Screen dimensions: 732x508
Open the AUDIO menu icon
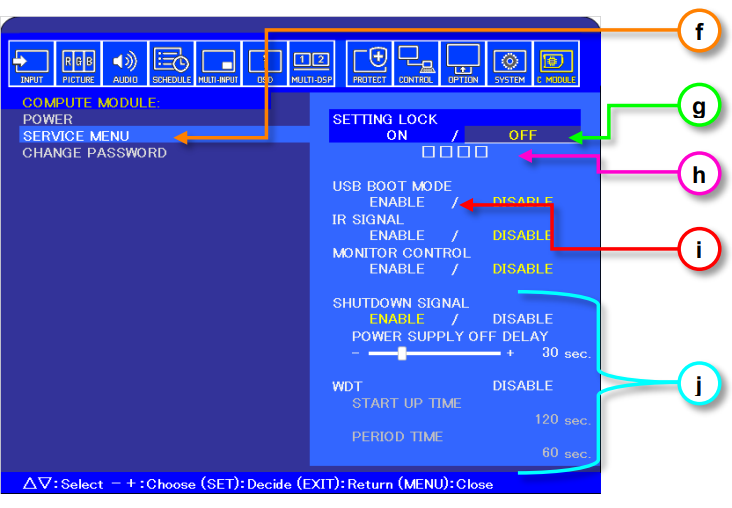(x=126, y=64)
